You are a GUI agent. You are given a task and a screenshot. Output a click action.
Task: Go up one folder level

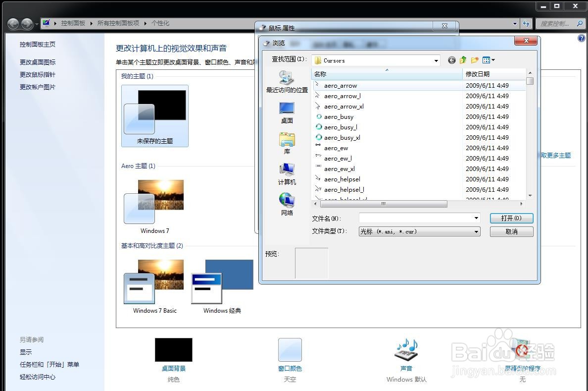coord(463,59)
